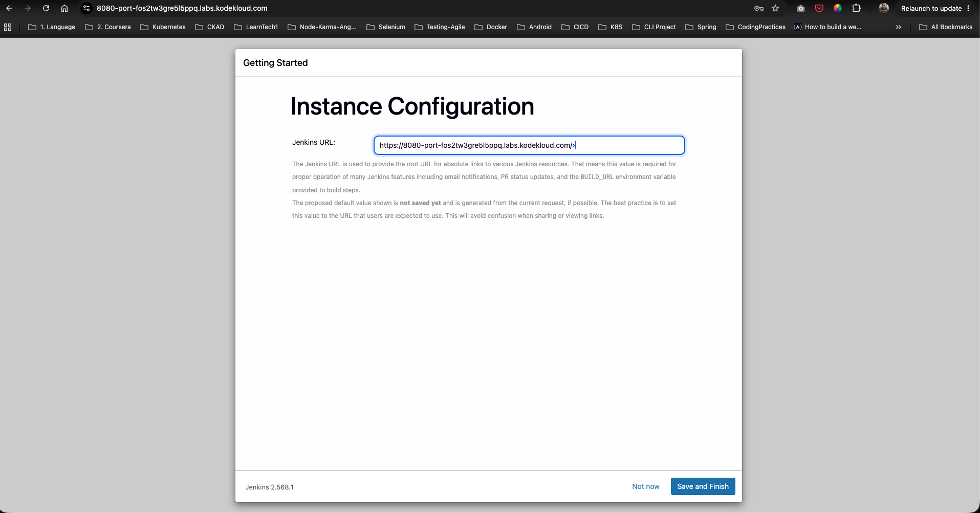Open the saved passwords key icon
The image size is (980, 513).
pyautogui.click(x=759, y=8)
